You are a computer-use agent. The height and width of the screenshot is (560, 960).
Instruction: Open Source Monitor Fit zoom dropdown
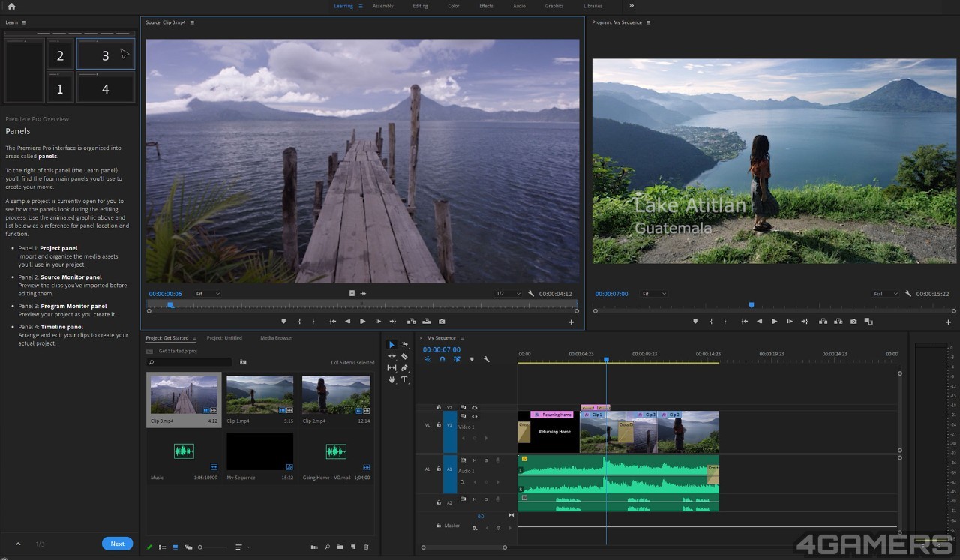(x=208, y=294)
